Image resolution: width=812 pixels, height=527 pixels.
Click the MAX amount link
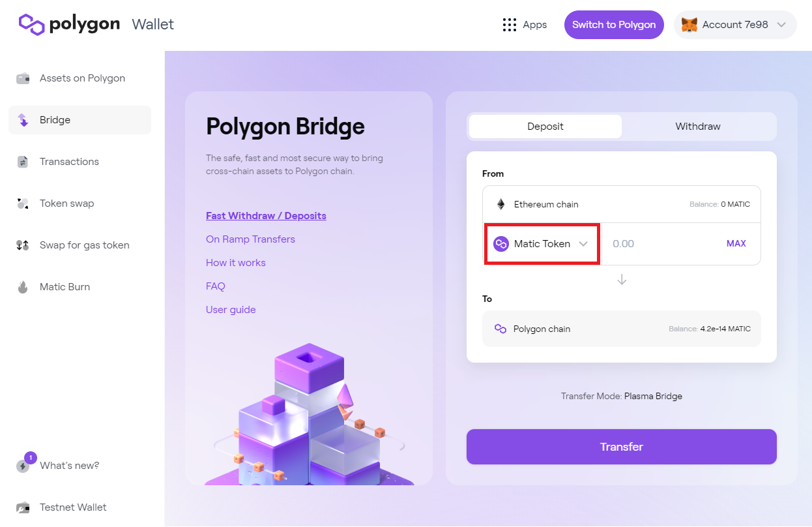click(x=736, y=243)
